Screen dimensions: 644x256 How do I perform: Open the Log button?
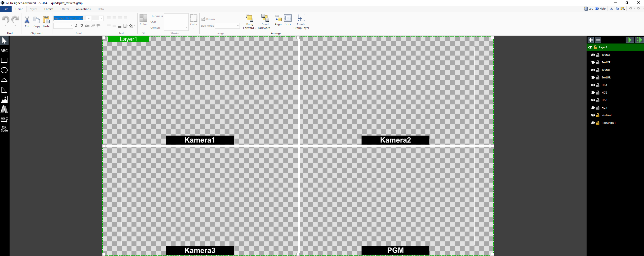(589, 9)
